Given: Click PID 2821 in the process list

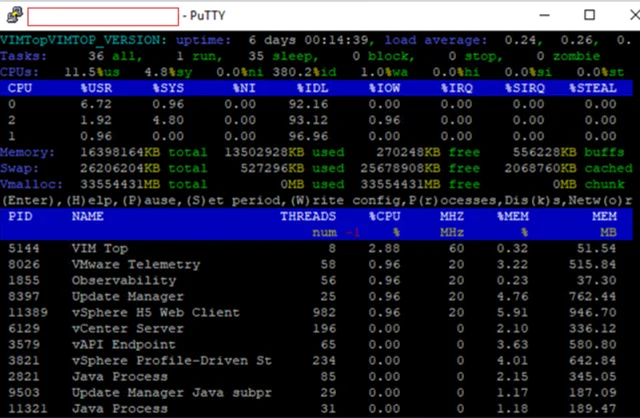Looking at the screenshot, I should (24, 377).
